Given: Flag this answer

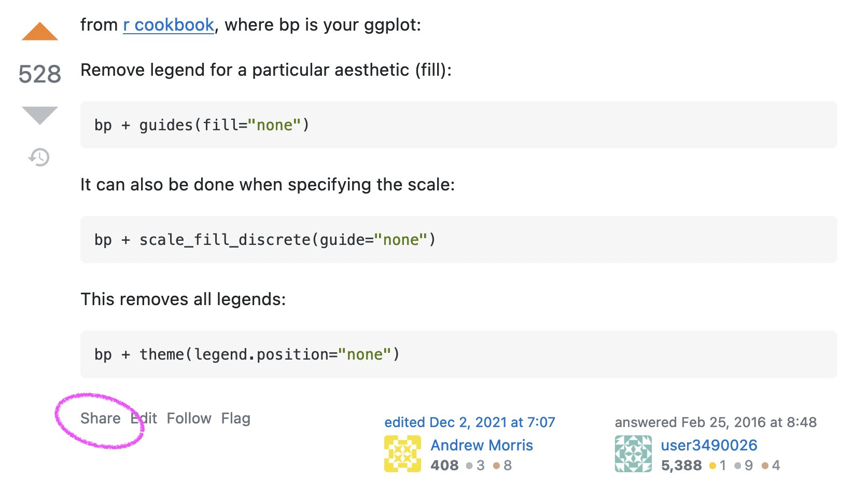Looking at the screenshot, I should [x=236, y=419].
